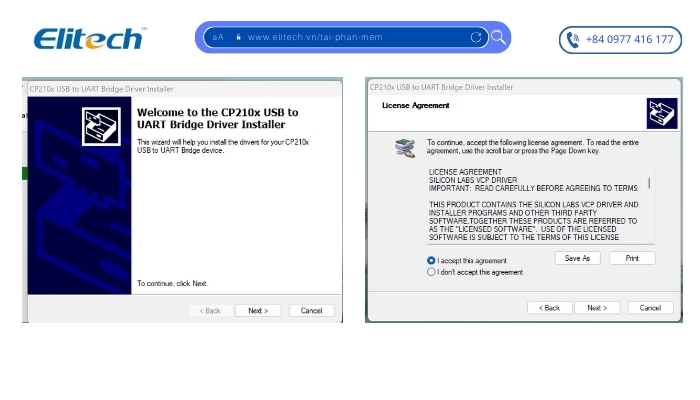Click installer icon in License Agreement header

click(x=662, y=113)
